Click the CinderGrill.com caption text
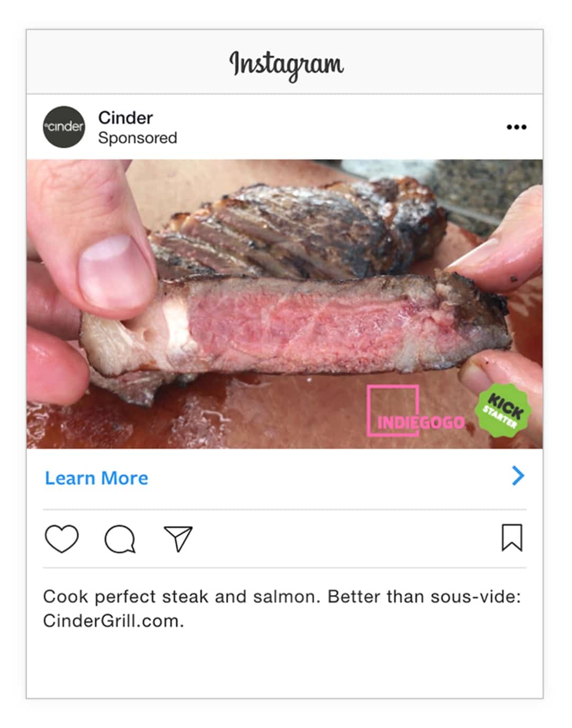Viewport: 572px width, 728px height. [x=113, y=621]
